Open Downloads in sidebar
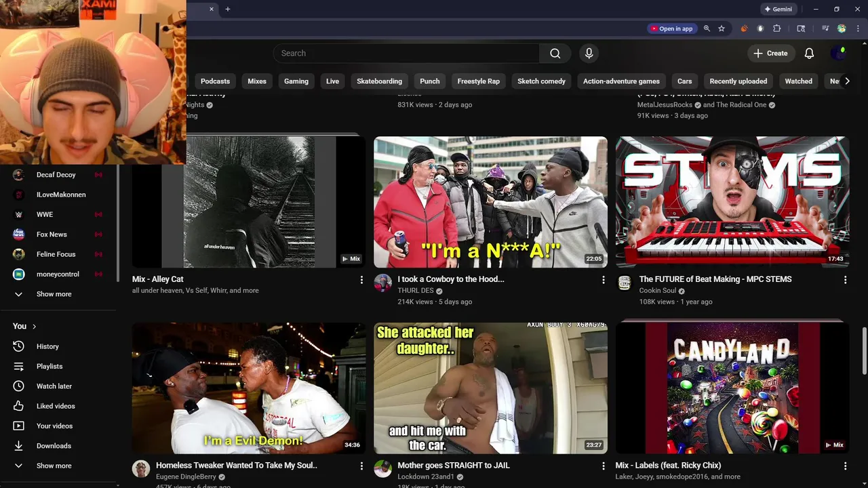Screen dimensions: 868x488 (x=58, y=446)
